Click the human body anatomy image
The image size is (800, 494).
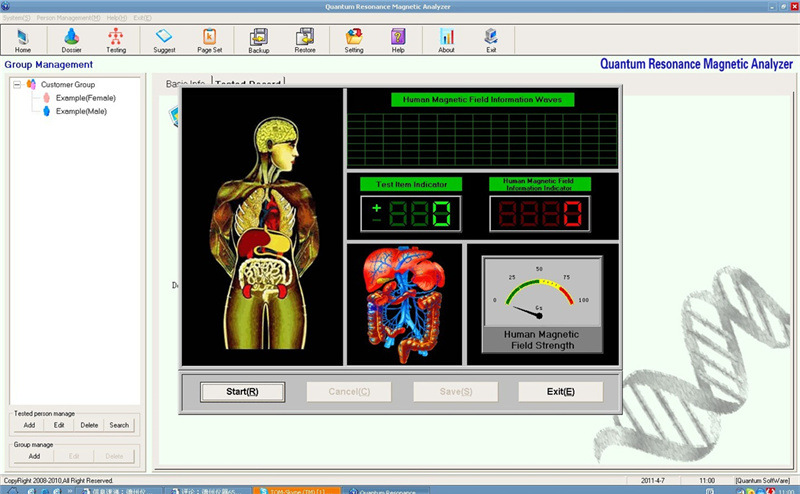pyautogui.click(x=262, y=225)
